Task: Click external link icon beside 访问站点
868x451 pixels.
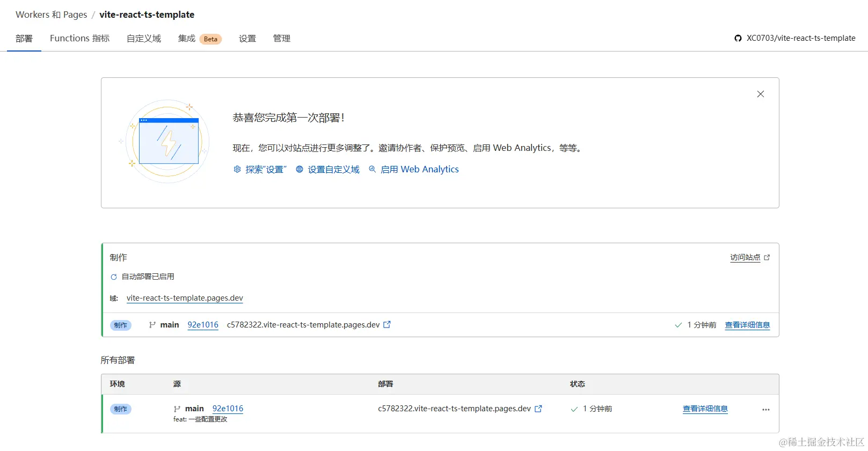Action: (767, 258)
